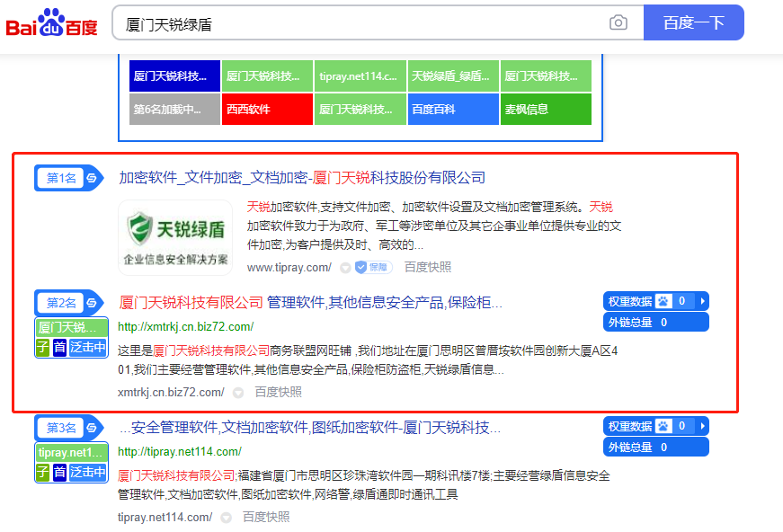Click refresh icon beside 第2名
This screenshot has height=532, width=783.
92,303
